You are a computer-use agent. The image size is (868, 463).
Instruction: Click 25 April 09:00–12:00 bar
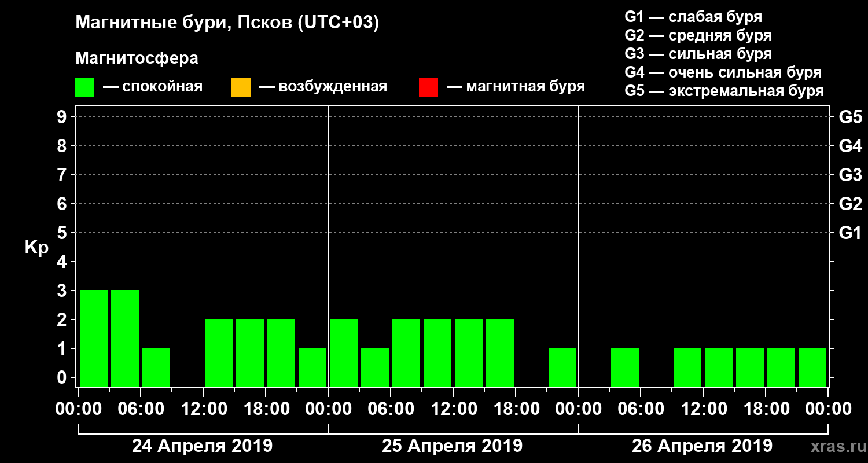(x=437, y=352)
